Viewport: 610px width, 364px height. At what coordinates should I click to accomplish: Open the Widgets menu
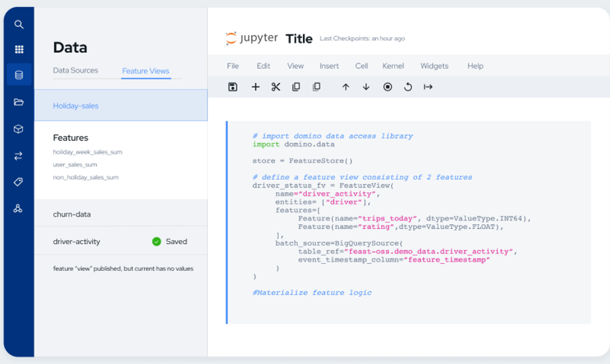click(434, 66)
